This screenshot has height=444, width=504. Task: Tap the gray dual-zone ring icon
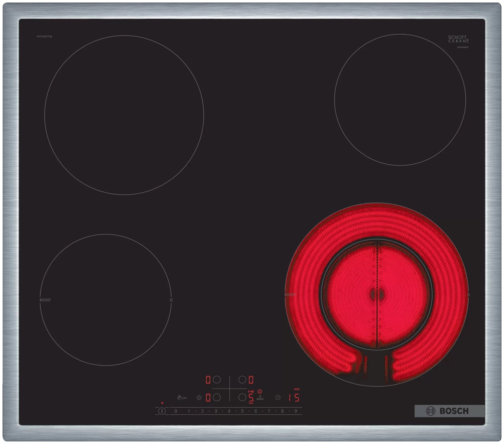coord(199,398)
